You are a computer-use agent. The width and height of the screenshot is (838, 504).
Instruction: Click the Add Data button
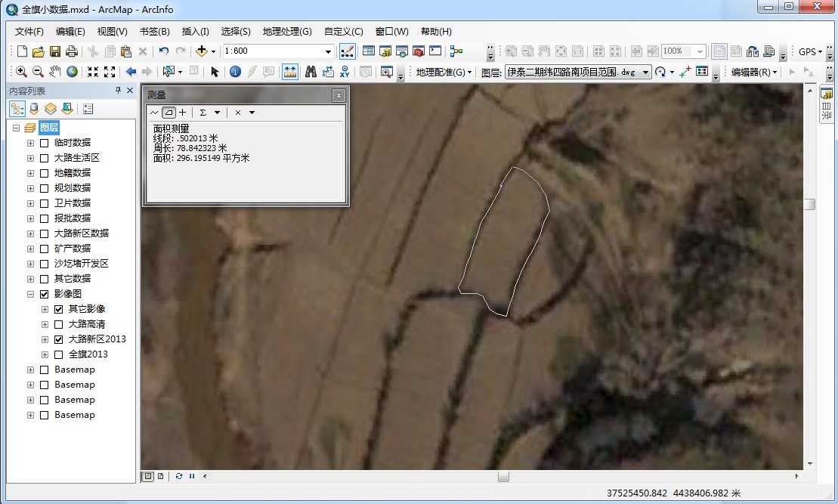pyautogui.click(x=202, y=51)
